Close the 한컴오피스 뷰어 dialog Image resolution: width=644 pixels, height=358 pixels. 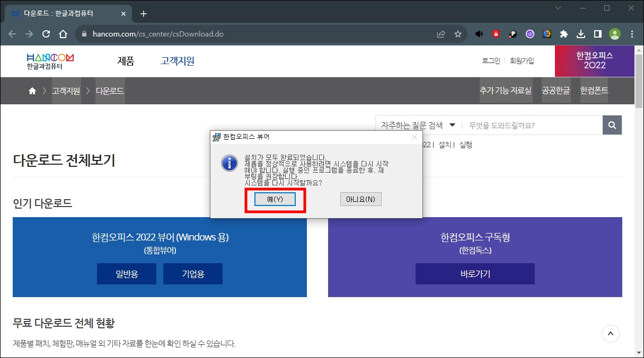coord(414,137)
